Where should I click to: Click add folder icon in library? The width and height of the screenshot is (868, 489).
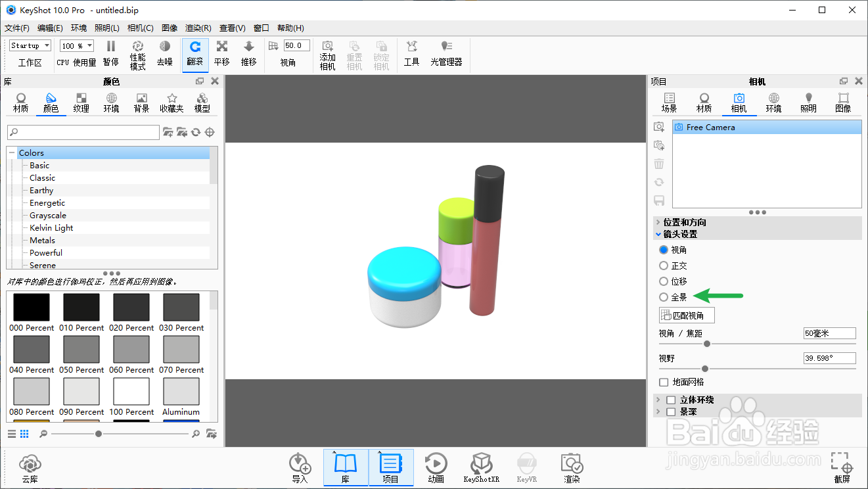(x=168, y=132)
